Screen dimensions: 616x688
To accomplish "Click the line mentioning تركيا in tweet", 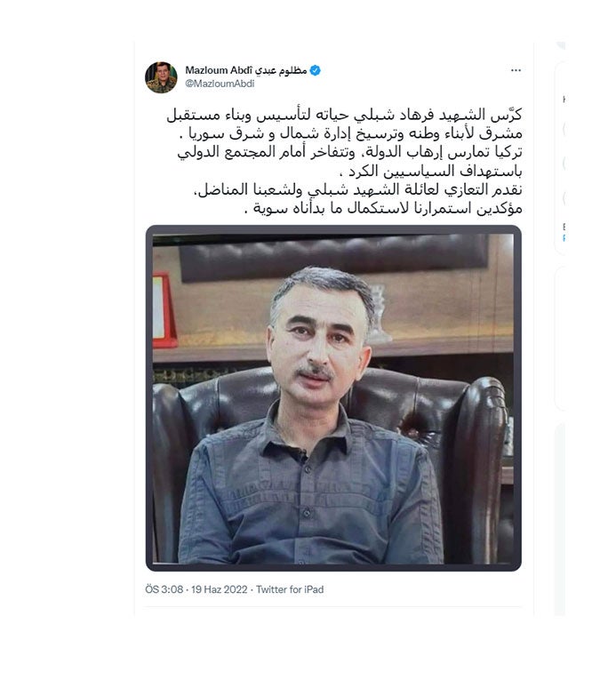I will click(349, 152).
